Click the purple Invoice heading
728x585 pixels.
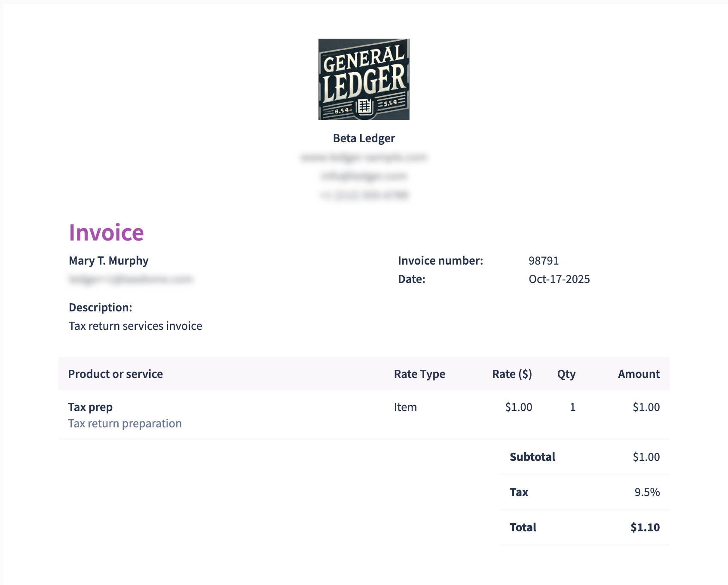(x=106, y=233)
